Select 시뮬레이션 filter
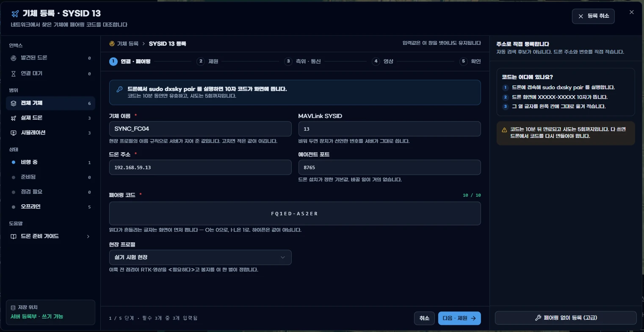The image size is (644, 332). pos(51,133)
